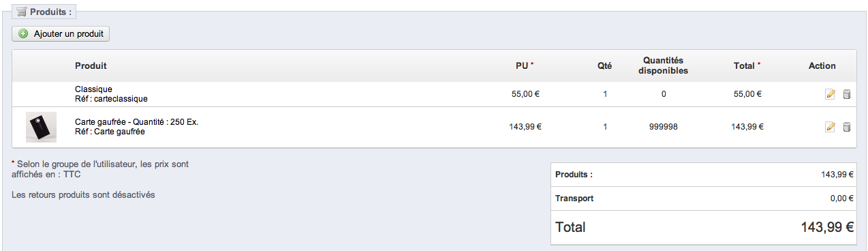The height and width of the screenshot is (251, 868).
Task: Select the Carte gaufrée product name
Action: (136, 122)
